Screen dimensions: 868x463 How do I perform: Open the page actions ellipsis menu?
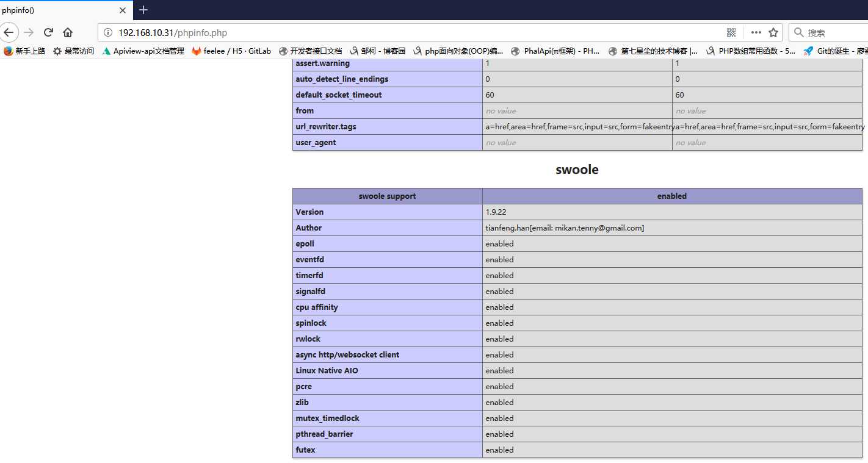click(x=756, y=32)
